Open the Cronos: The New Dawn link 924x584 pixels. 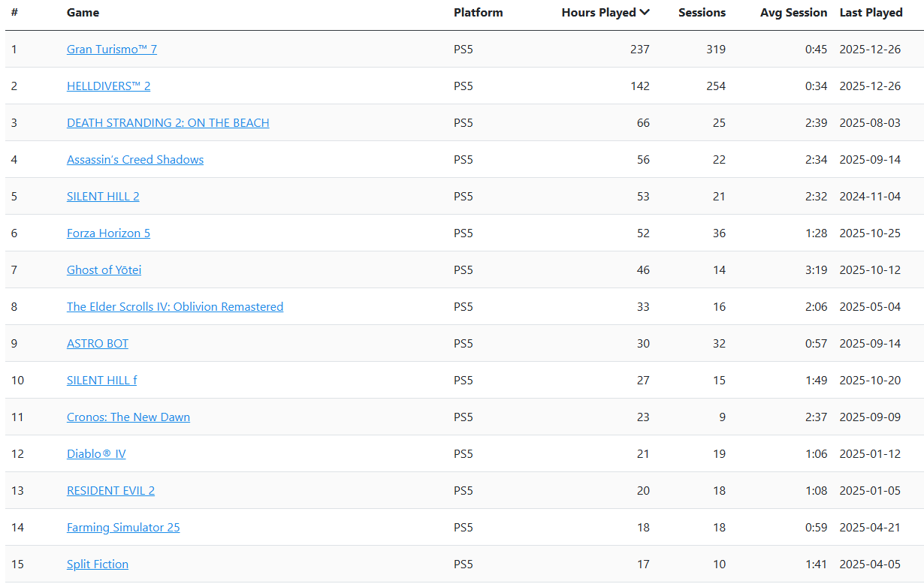coord(128,417)
